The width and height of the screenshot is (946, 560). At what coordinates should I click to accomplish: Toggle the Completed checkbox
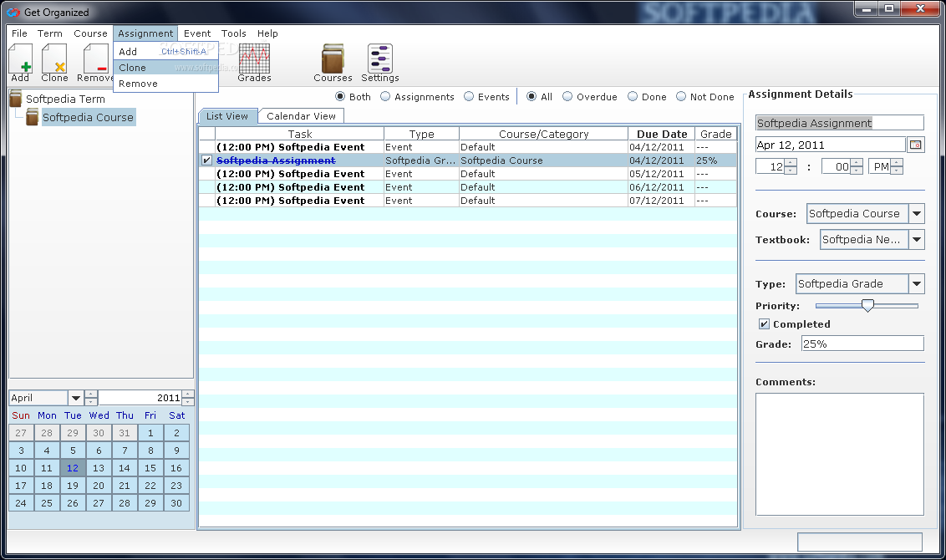point(764,324)
